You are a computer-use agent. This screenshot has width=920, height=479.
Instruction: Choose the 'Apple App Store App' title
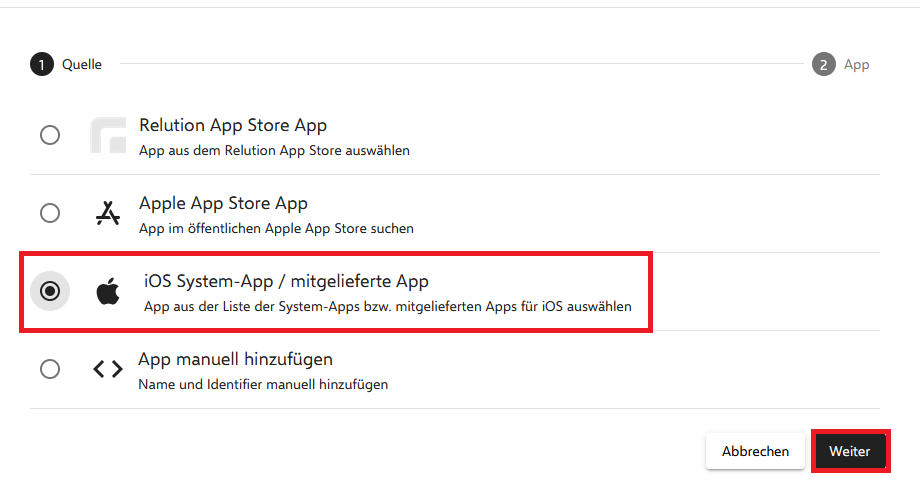[x=223, y=203]
